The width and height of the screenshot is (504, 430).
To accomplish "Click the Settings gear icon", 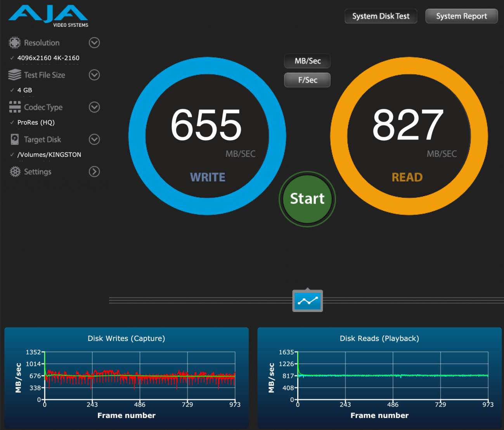I will pos(15,172).
